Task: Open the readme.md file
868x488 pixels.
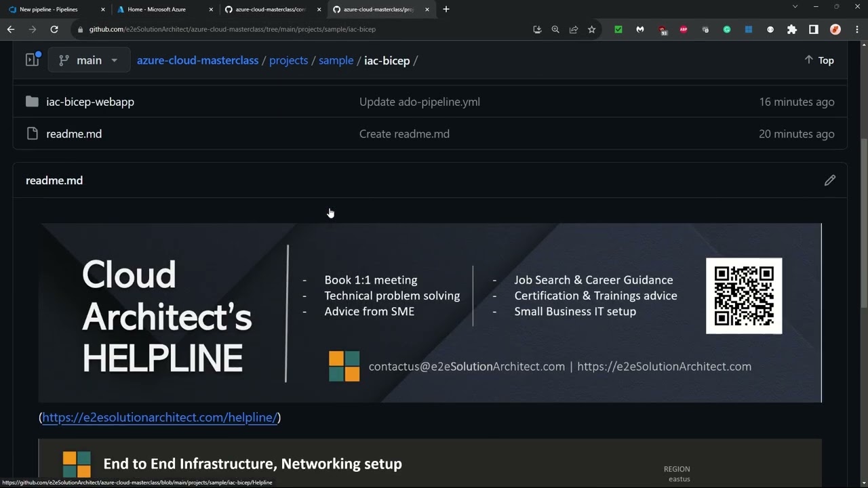Action: pos(74,134)
